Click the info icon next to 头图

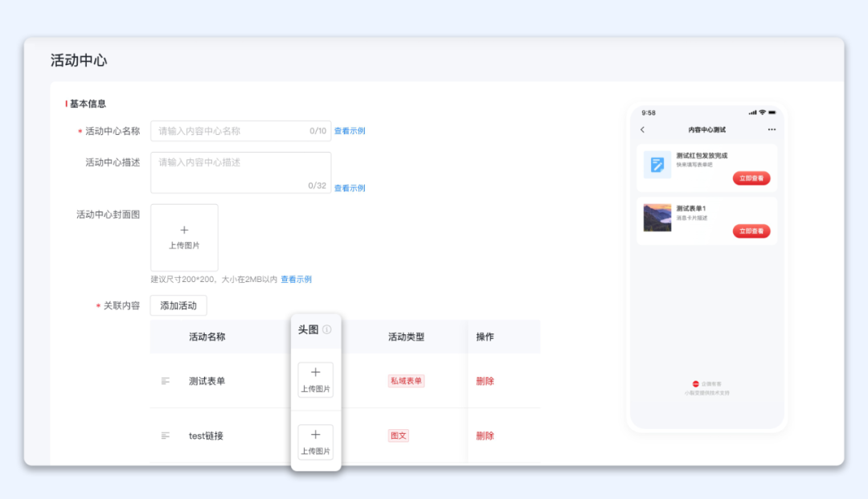pyautogui.click(x=327, y=329)
